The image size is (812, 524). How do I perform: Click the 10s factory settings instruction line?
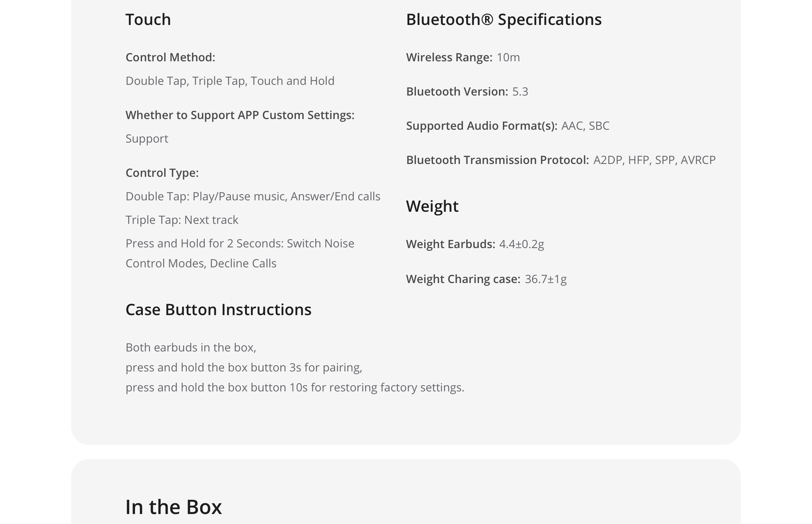pos(295,387)
